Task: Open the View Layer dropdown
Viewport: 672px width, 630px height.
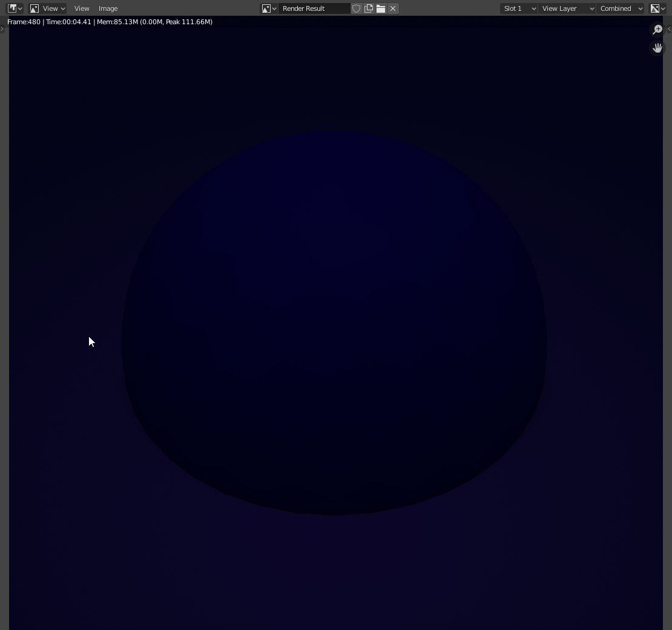Action: click(567, 8)
